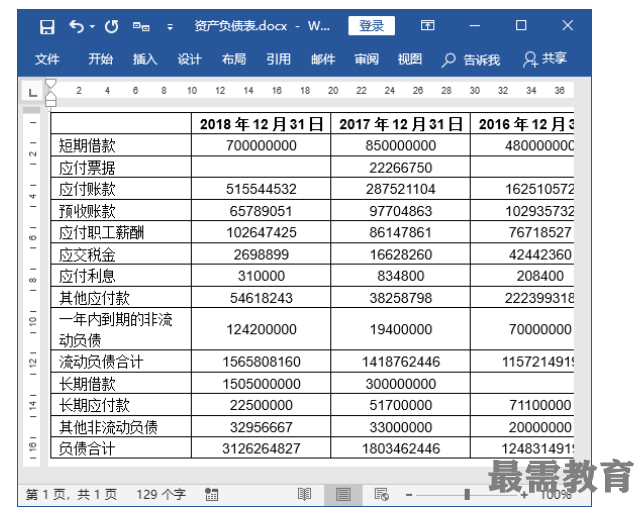Switch to Read Mode view icon
The width and height of the screenshot is (640, 516).
pos(304,495)
